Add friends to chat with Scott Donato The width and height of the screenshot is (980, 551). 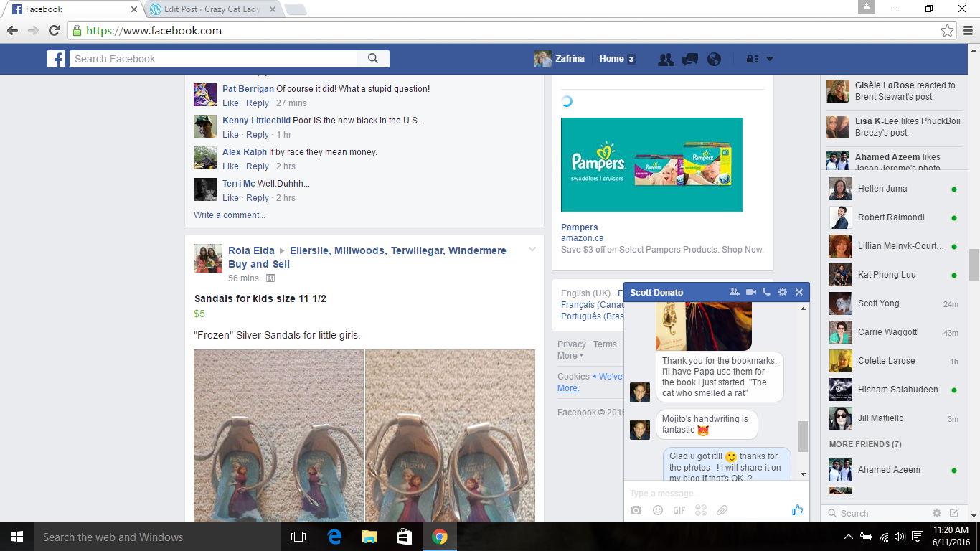734,292
